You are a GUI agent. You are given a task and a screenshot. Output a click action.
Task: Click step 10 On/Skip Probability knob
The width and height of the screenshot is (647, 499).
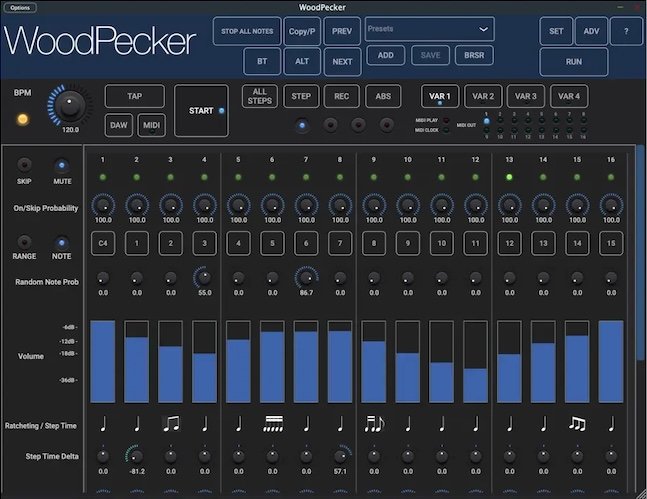tap(408, 205)
